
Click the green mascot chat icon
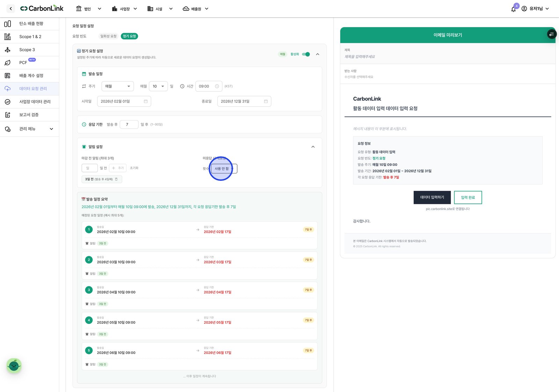click(14, 365)
